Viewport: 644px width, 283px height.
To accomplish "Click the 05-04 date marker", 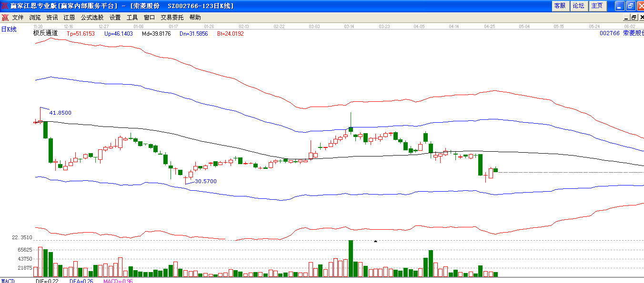I will 524,26.
